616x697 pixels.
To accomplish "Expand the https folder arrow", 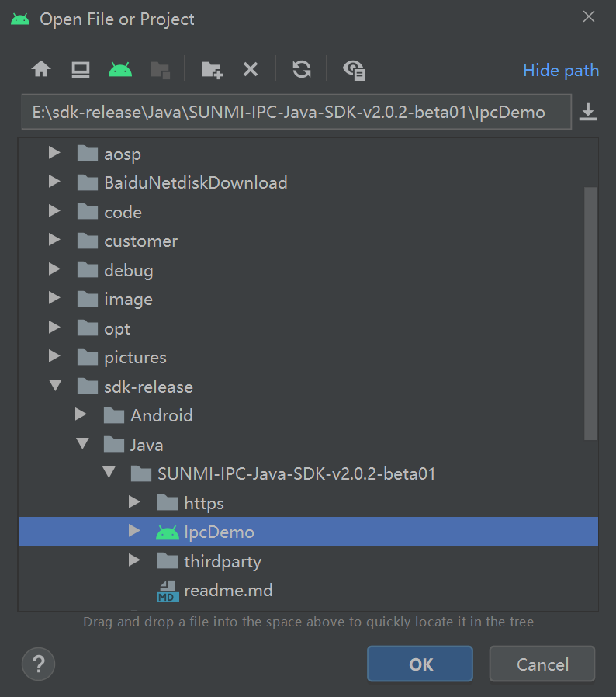I will (134, 502).
